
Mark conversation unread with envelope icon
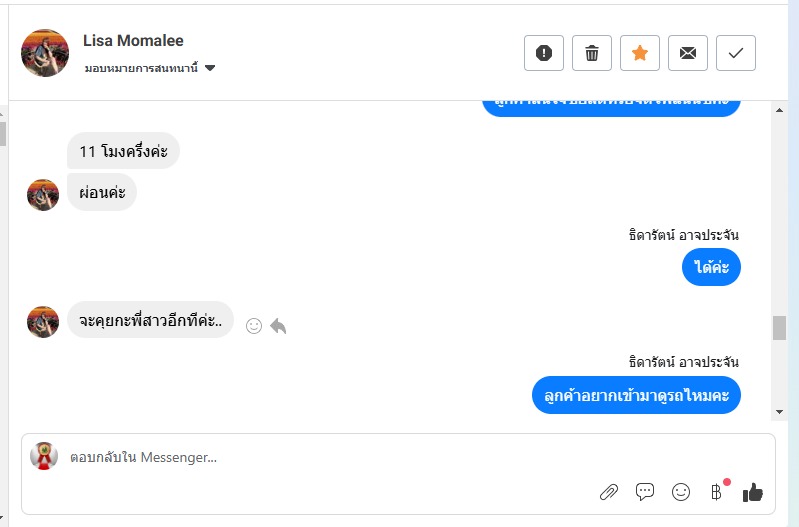[688, 53]
